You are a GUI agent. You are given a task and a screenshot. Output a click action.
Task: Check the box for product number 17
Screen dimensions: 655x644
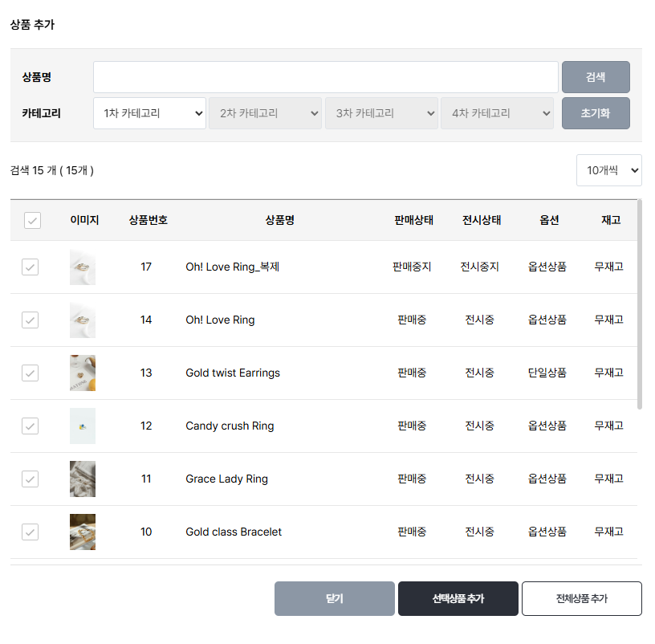tap(30, 267)
